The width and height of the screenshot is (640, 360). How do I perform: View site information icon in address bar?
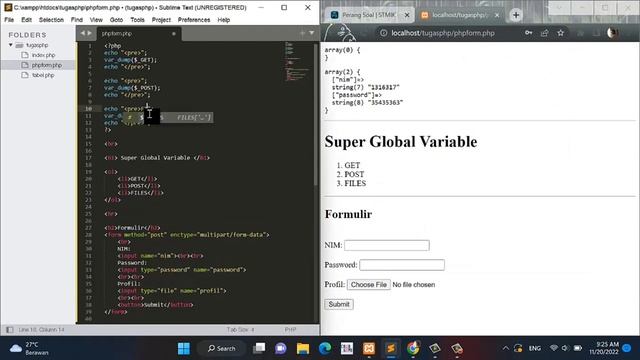[x=384, y=33]
